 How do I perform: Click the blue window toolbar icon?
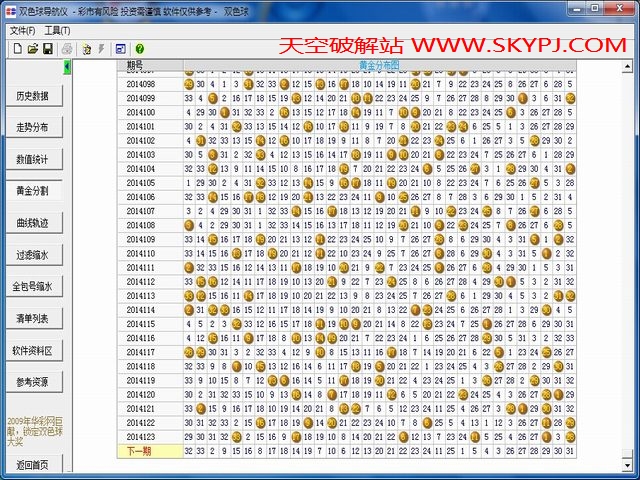[x=121, y=48]
